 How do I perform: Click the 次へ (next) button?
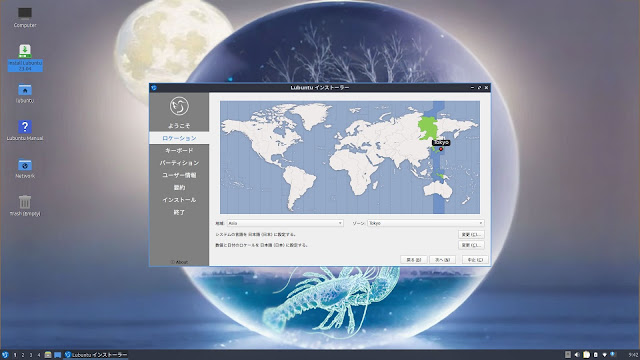(442, 260)
